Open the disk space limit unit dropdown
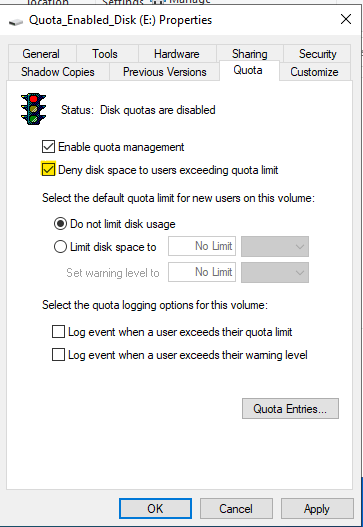 pyautogui.click(x=275, y=246)
